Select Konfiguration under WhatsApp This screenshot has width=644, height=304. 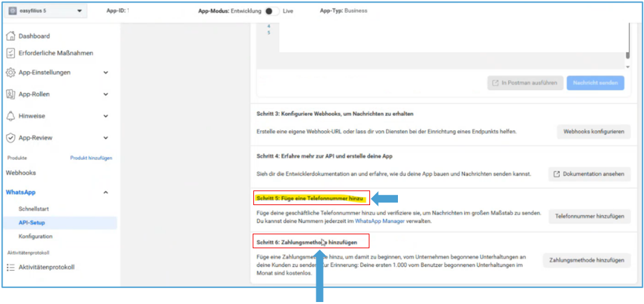36,236
